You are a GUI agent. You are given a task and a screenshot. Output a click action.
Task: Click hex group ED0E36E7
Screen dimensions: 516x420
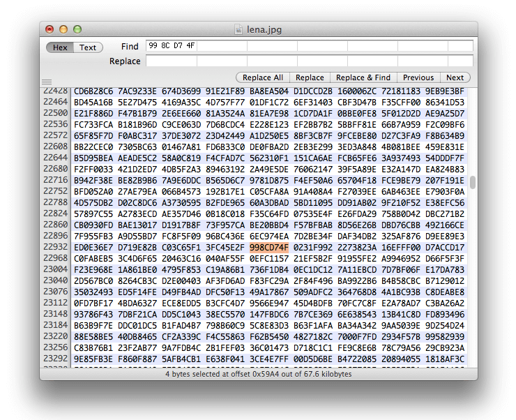pyautogui.click(x=93, y=248)
